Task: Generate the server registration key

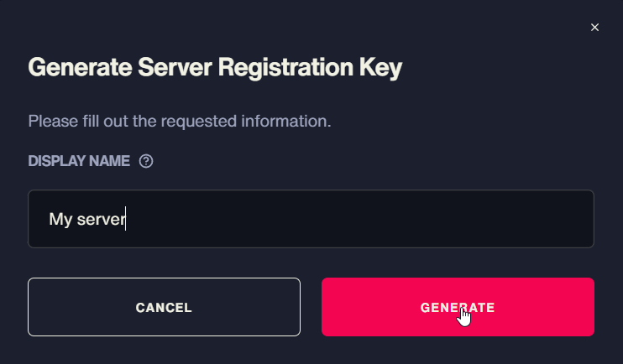Action: pyautogui.click(x=458, y=307)
